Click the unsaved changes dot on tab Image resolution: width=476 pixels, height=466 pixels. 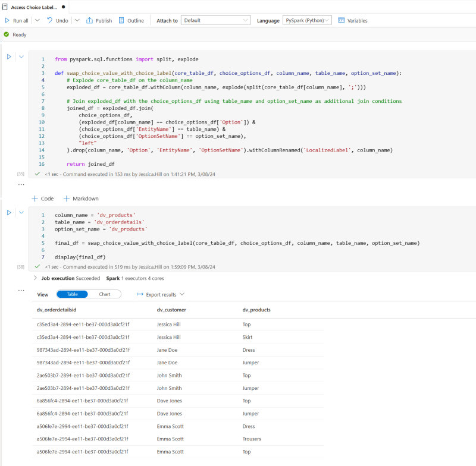click(64, 7)
